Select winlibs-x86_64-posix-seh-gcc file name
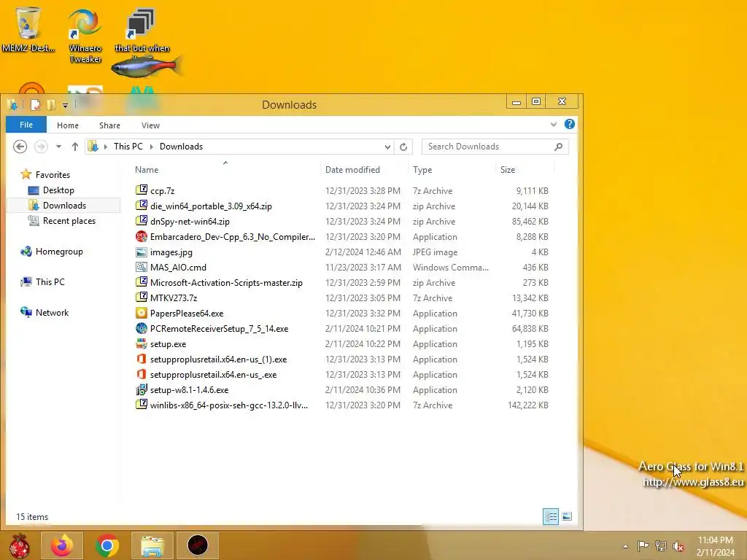The image size is (747, 560). (x=228, y=405)
